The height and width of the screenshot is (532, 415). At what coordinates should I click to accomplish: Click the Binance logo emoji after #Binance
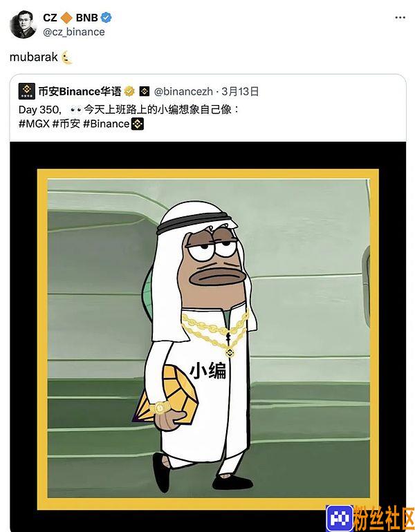138,124
